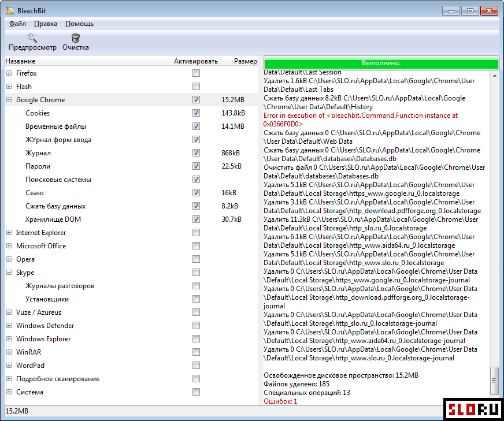Screen dimensions: 504x421
Task: Expand the Flash tree node
Action: (9, 87)
